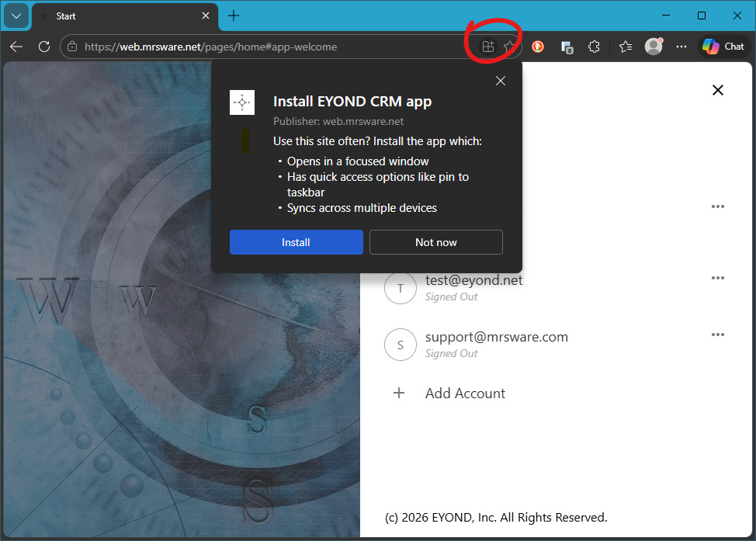Open a new tab with plus button

click(234, 16)
